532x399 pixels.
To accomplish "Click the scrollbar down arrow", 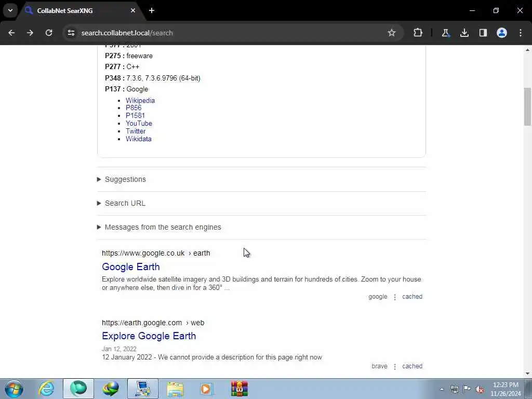I will [527, 374].
